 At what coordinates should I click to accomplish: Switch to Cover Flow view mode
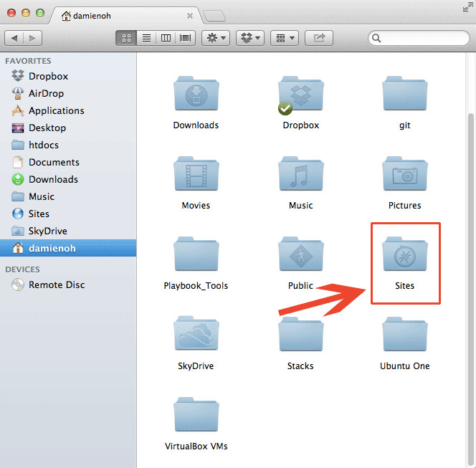point(185,38)
